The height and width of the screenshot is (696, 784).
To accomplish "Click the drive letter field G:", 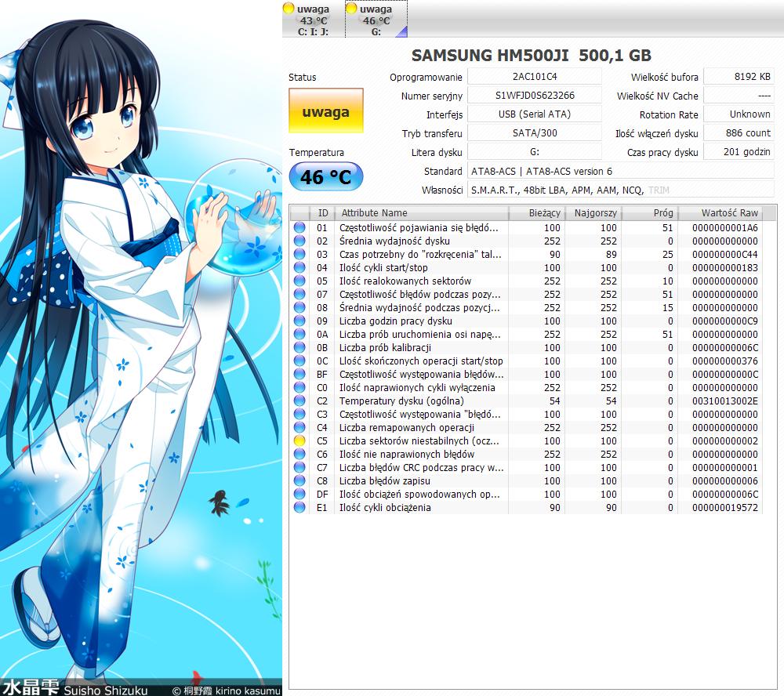I will [x=535, y=152].
